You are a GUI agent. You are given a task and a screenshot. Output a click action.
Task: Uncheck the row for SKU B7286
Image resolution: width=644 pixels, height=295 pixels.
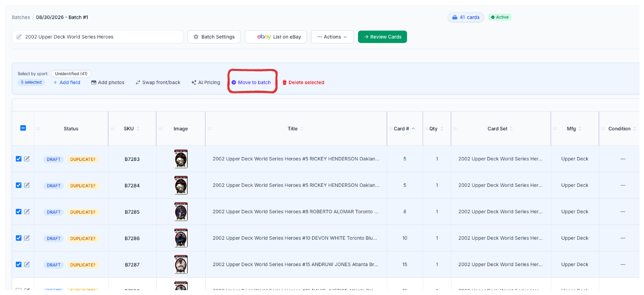[x=19, y=238]
